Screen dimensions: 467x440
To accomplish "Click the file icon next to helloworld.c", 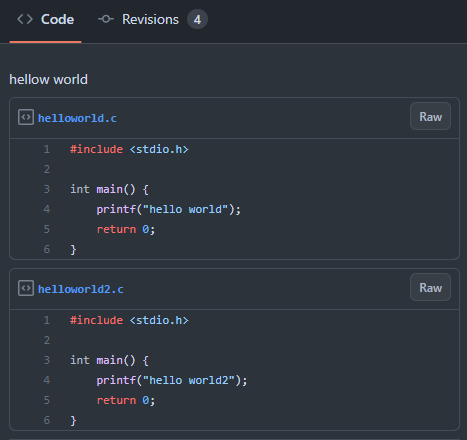I will (x=26, y=117).
